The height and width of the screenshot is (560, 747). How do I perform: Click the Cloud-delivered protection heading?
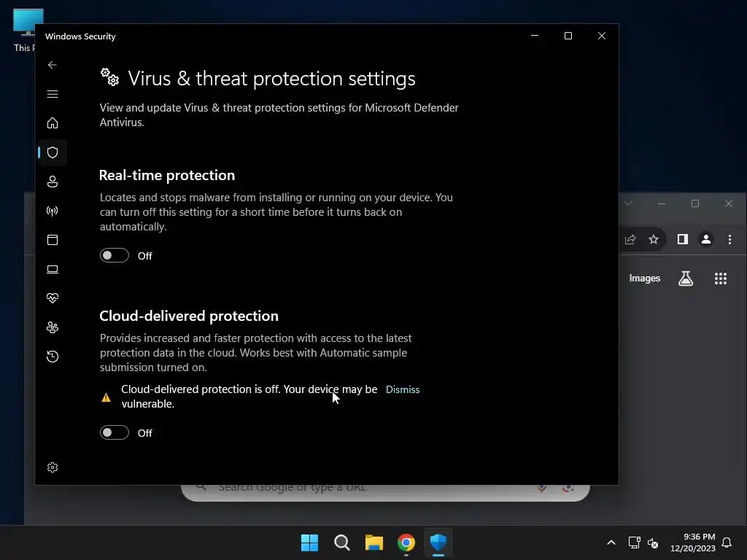point(189,316)
